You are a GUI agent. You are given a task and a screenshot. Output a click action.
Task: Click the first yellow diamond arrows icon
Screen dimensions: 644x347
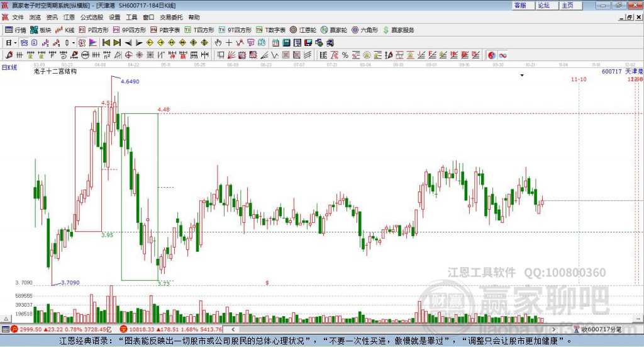tap(150, 43)
